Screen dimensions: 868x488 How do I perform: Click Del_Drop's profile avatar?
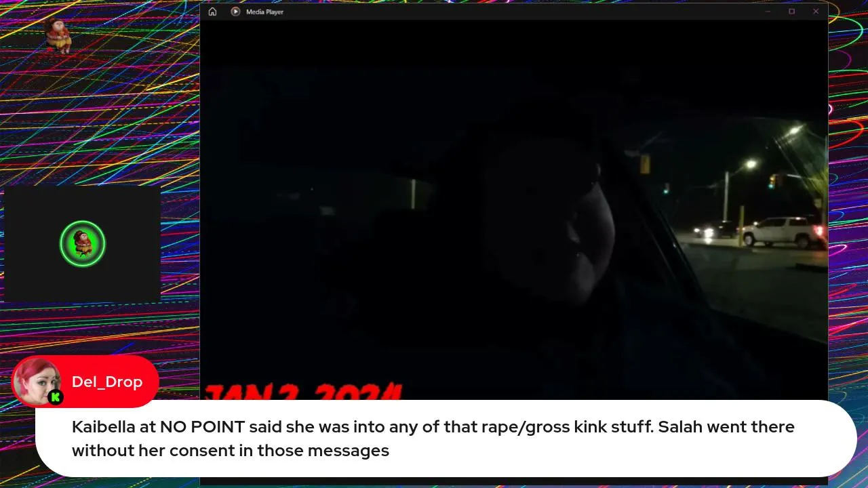[37, 381]
